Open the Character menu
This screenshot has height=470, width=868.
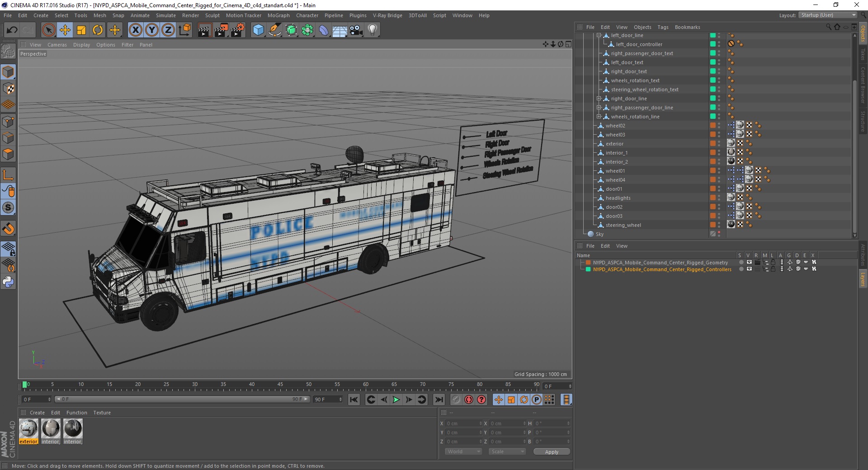[307, 15]
